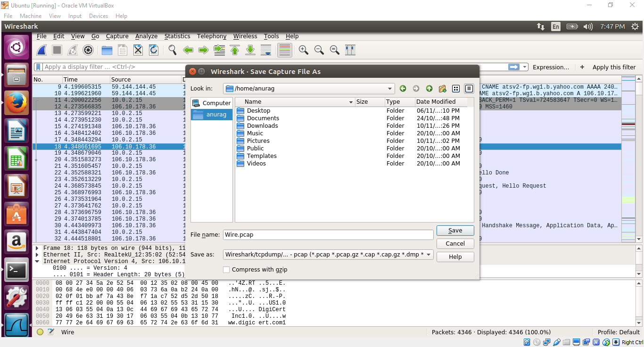Click the plus add filter button
Screen dimensions: 644x347
click(x=582, y=67)
